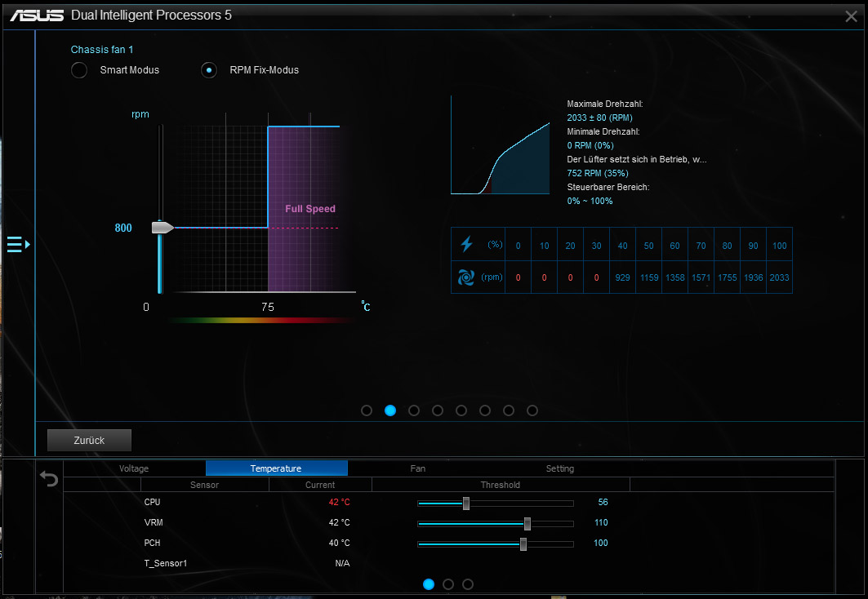The image size is (868, 599).
Task: Click the fan rpm icon in table
Action: click(466, 277)
